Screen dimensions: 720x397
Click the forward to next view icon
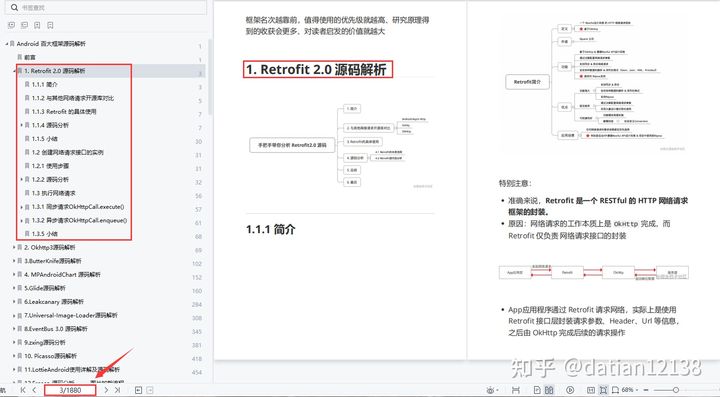click(150, 390)
